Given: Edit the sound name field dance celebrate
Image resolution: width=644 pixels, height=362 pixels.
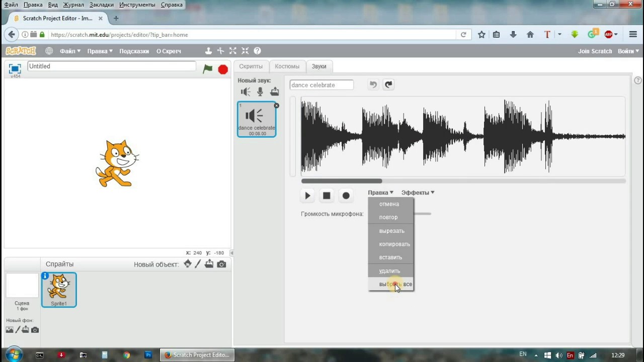Looking at the screenshot, I should [x=321, y=85].
